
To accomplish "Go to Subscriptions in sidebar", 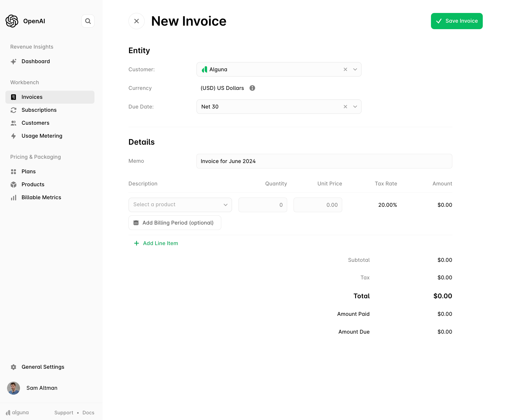I will click(x=39, y=110).
